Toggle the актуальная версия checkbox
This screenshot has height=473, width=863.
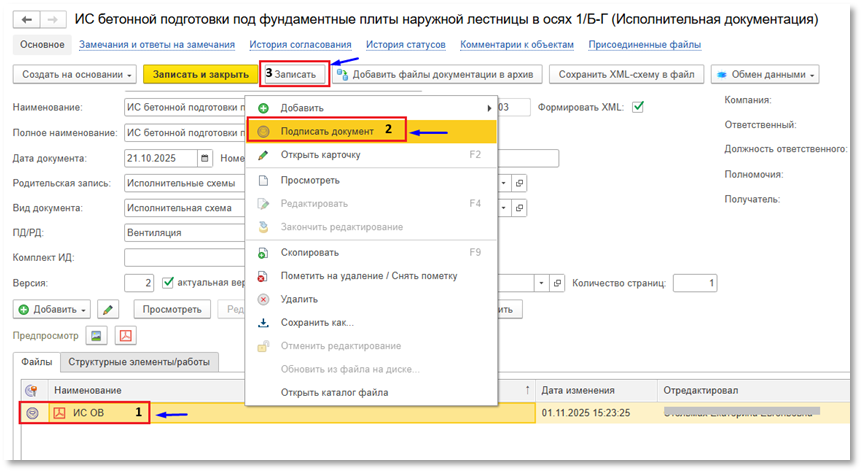click(x=168, y=283)
